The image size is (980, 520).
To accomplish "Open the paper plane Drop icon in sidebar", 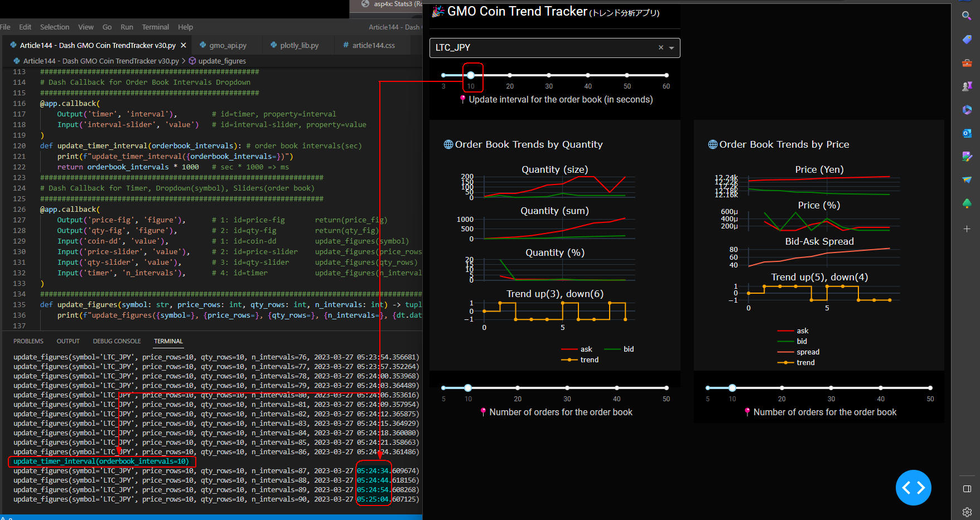I will [967, 180].
